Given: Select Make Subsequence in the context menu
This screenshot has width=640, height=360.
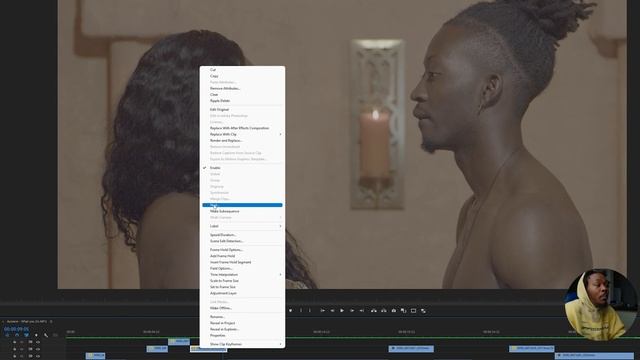Looking at the screenshot, I should tap(242, 211).
